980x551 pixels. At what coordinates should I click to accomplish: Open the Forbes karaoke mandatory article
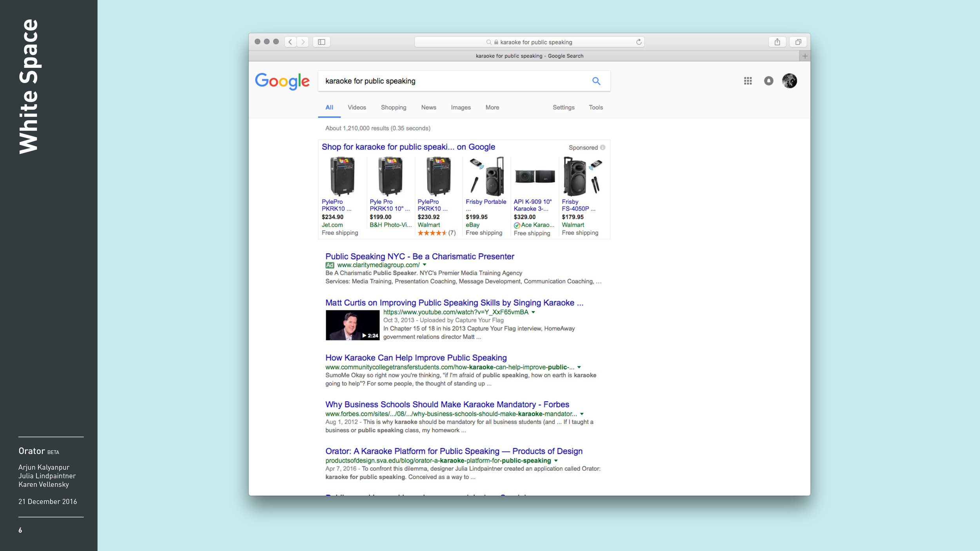447,404
